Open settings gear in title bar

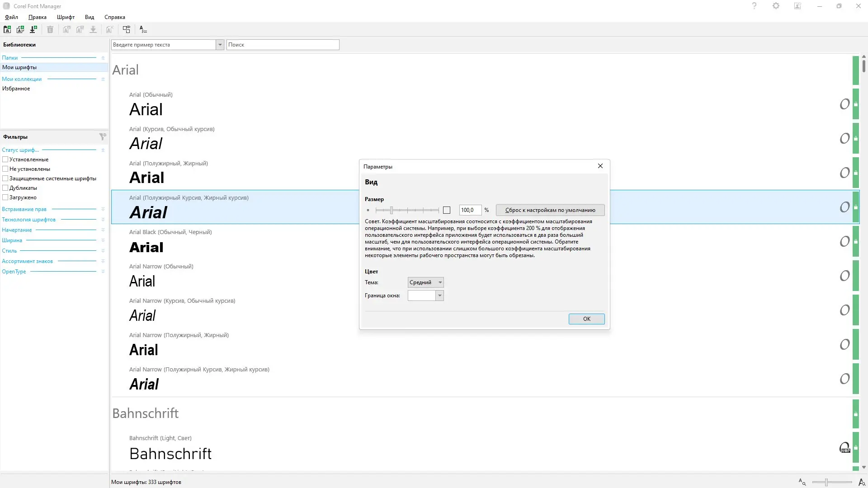point(776,6)
